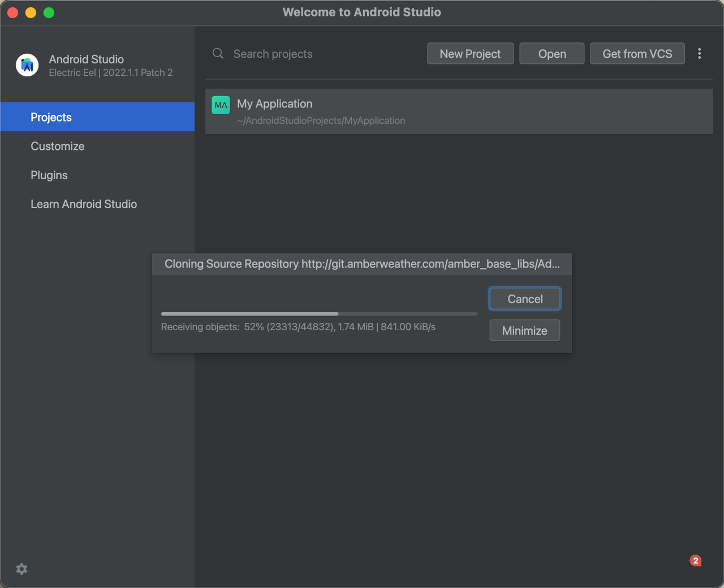Viewport: 724px width, 588px height.
Task: Select the My Application project row
Action: point(459,111)
